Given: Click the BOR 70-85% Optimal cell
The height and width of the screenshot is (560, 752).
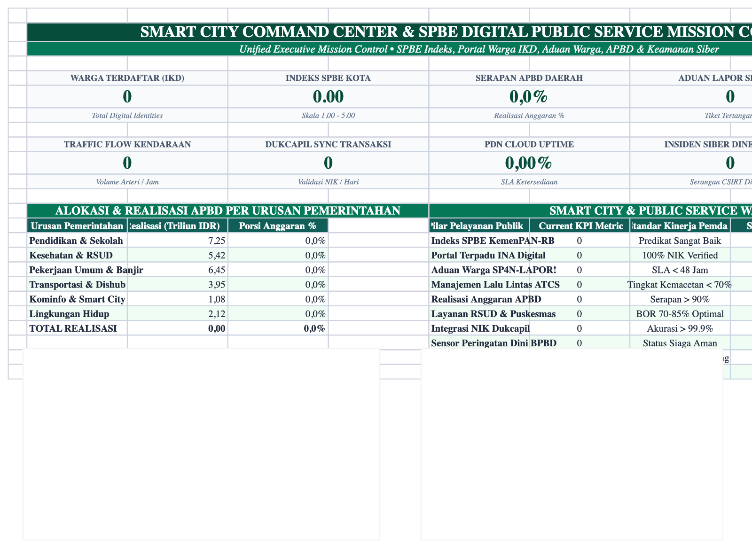Looking at the screenshot, I should 680,313.
